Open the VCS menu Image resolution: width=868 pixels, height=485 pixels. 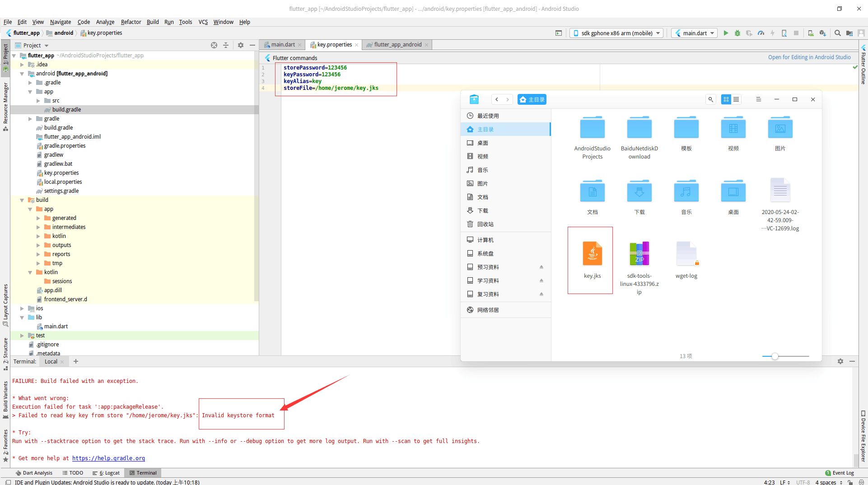coord(203,22)
